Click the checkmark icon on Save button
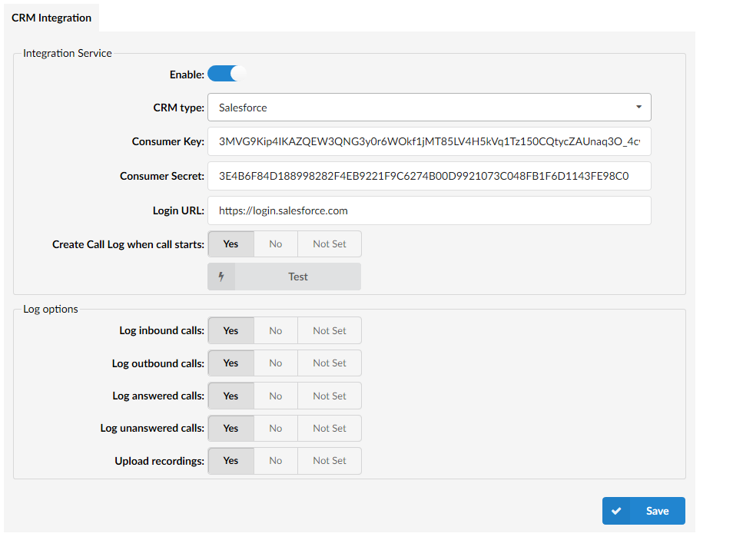733x560 pixels. (616, 511)
